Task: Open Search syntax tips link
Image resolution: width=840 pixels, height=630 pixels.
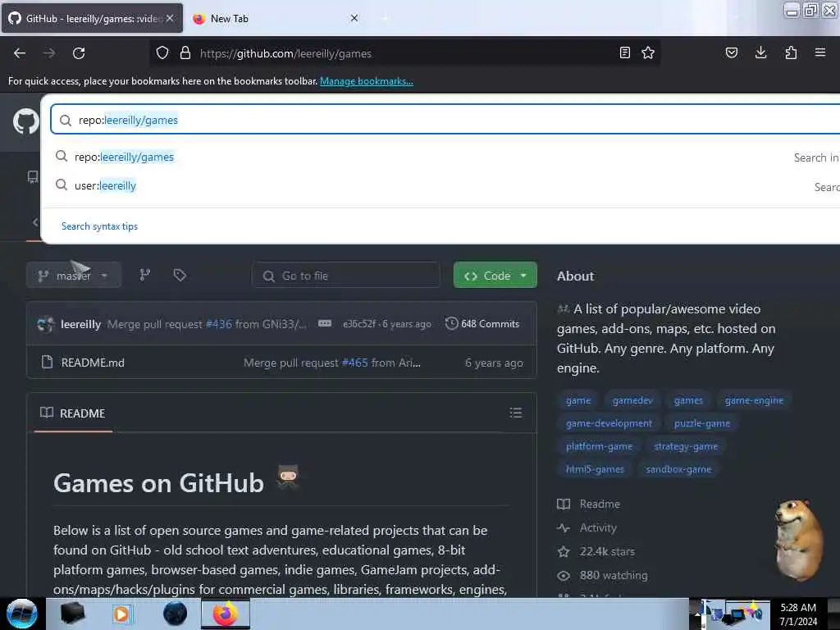Action: click(99, 226)
